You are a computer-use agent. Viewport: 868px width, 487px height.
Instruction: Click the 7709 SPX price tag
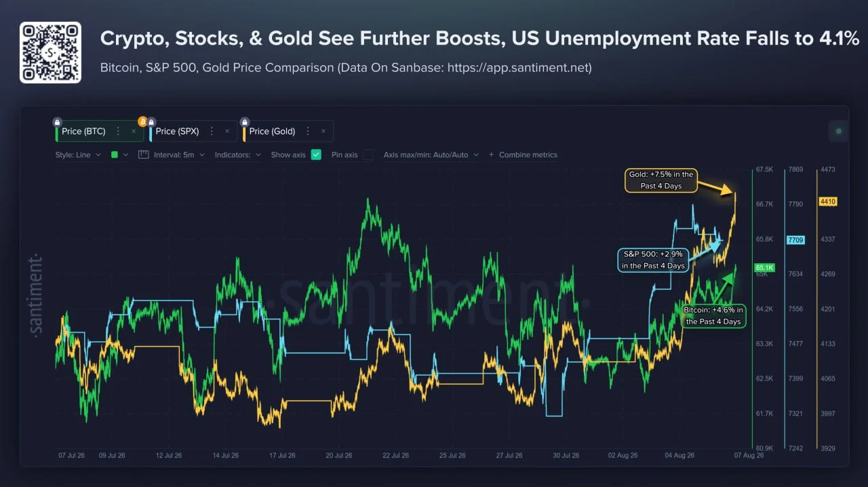[x=795, y=239]
